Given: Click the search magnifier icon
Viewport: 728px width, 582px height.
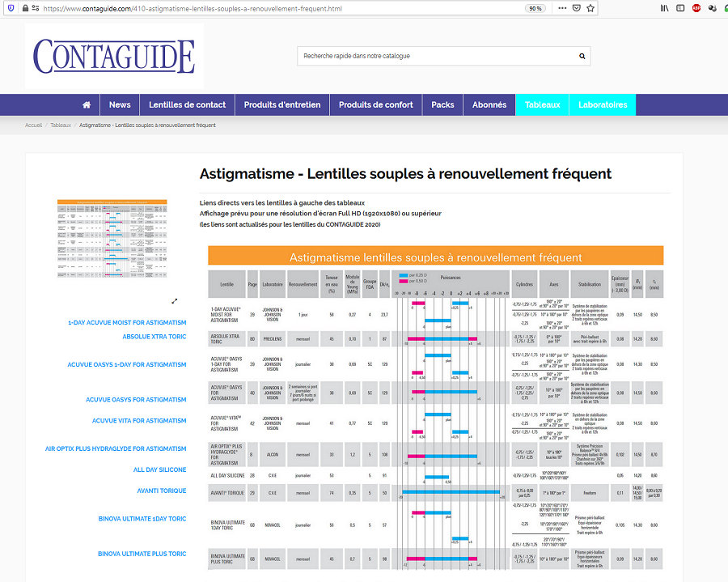Looking at the screenshot, I should click(x=582, y=56).
